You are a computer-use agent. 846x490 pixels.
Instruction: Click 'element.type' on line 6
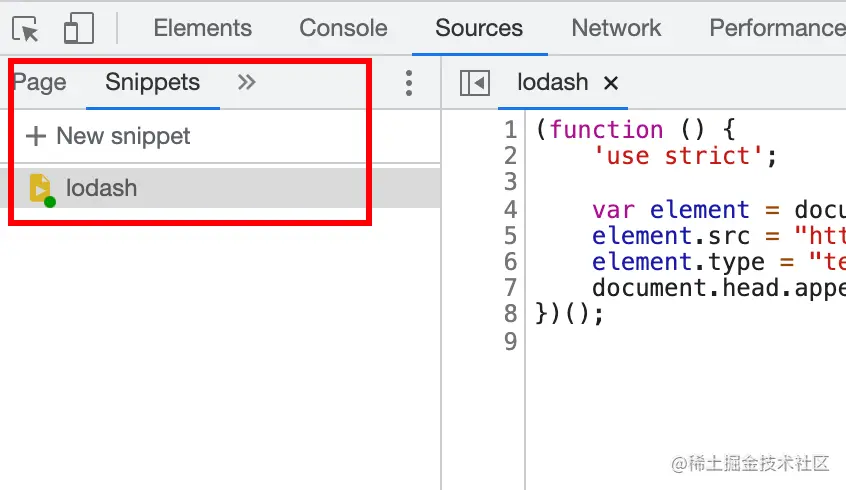pos(679,262)
